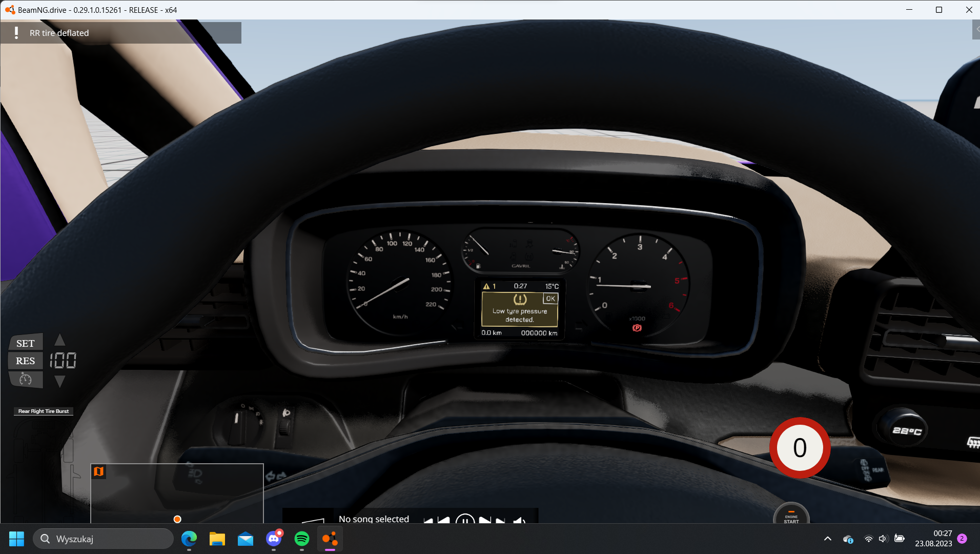This screenshot has width=980, height=554.
Task: Click the Wyszukaj taskbar search box
Action: (x=104, y=539)
